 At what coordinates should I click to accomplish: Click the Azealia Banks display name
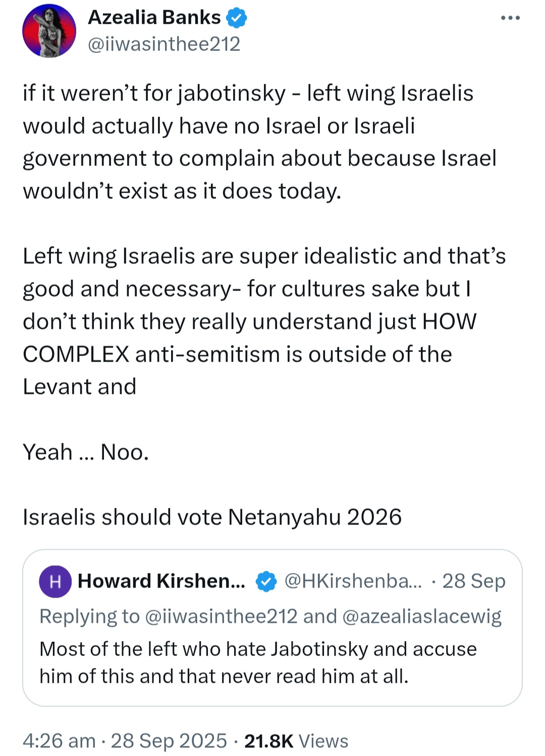(x=154, y=18)
